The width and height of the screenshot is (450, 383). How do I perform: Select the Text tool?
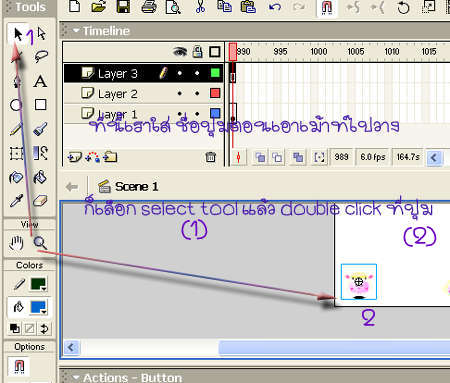pos(40,81)
